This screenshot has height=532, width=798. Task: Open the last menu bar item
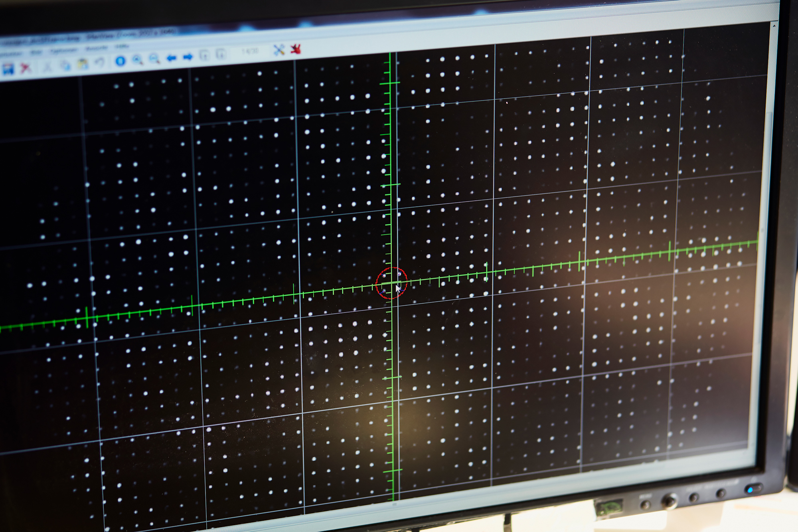coord(121,47)
